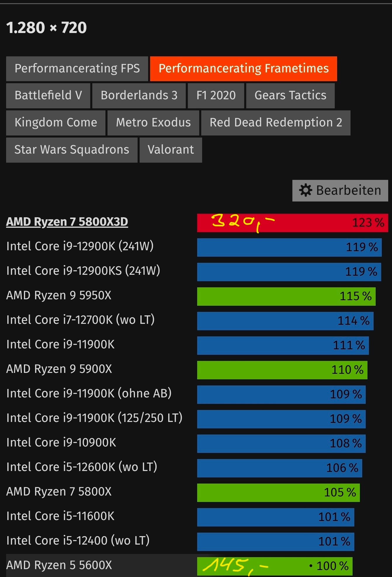The width and height of the screenshot is (392, 577).
Task: Click the red 123 % bar
Action: point(292,223)
